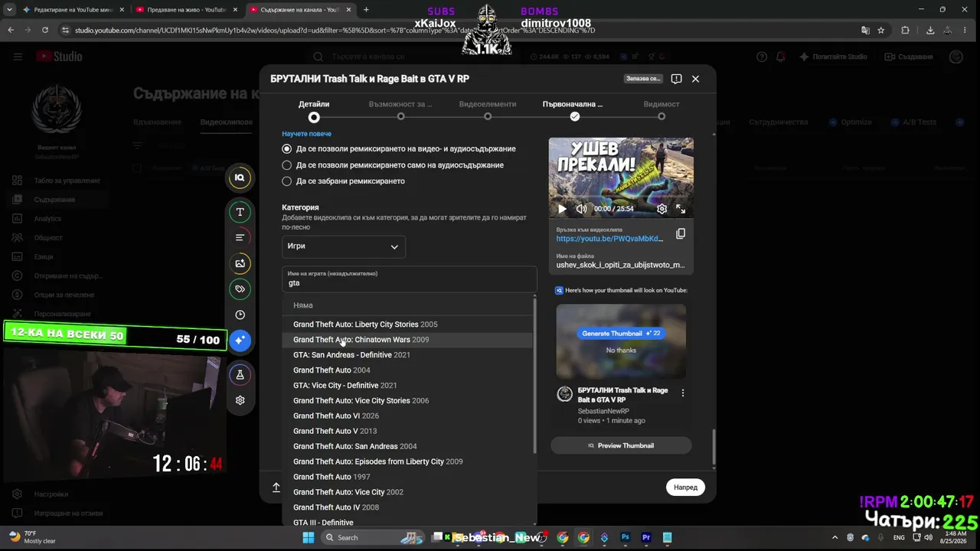The image size is (980, 551).
Task: Pick Grand Theft Auto: Chinatown Wars
Action: tap(407, 340)
